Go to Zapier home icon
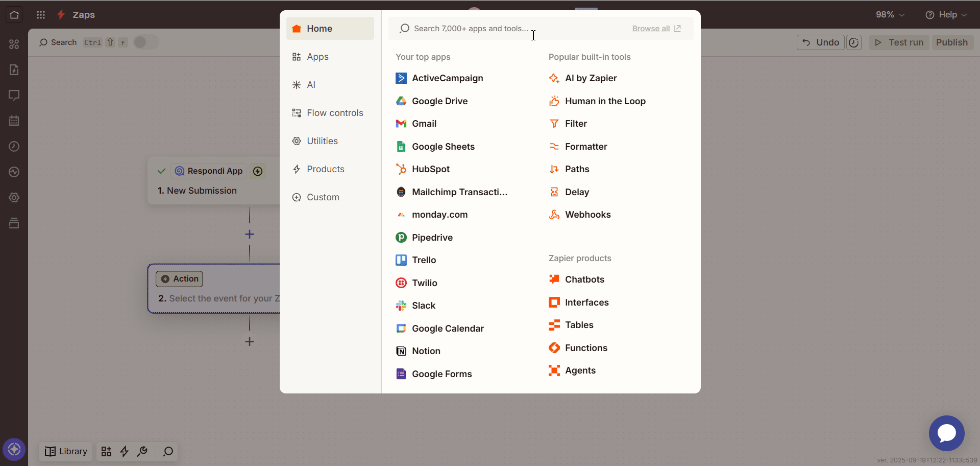Viewport: 980px width, 466px height. 14,15
